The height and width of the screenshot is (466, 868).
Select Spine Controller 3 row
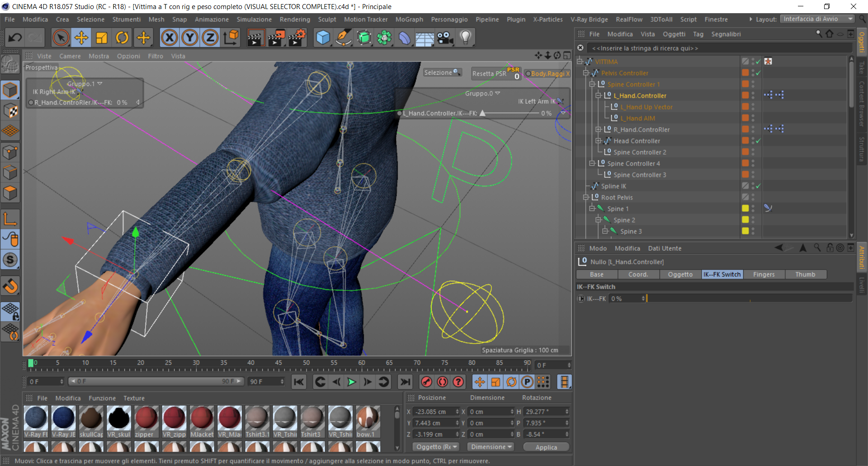click(x=639, y=175)
